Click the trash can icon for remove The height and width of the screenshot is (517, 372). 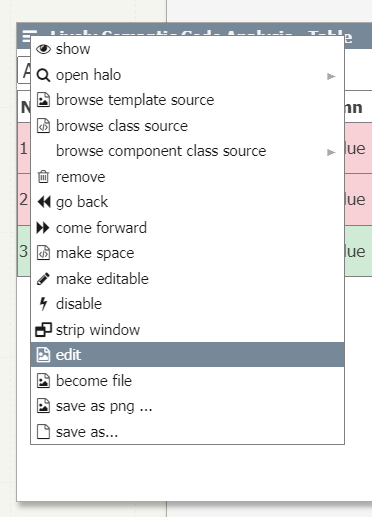43,177
